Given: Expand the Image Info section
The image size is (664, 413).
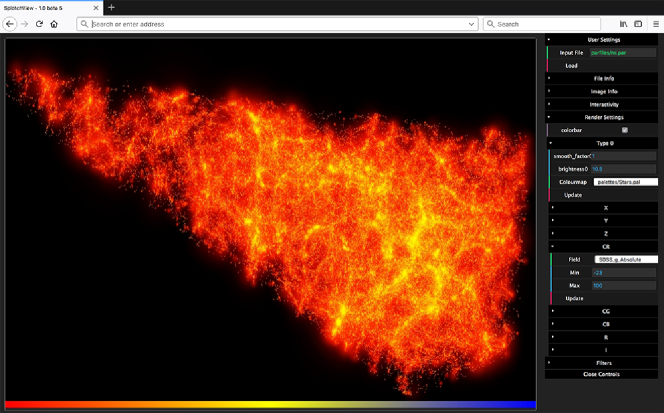Looking at the screenshot, I should pos(601,91).
